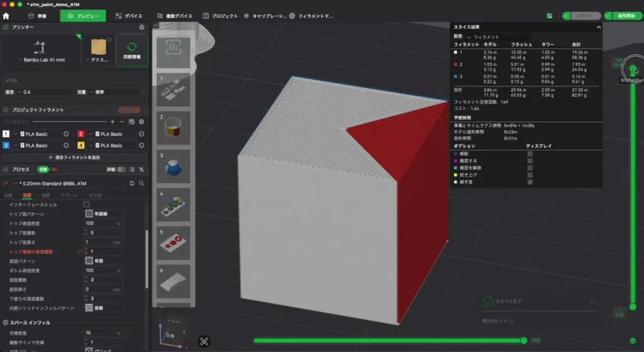Image resolution: width=644 pixels, height=352 pixels.
Task: Open Calibration (キャリブレーシ...) tab
Action: 265,16
